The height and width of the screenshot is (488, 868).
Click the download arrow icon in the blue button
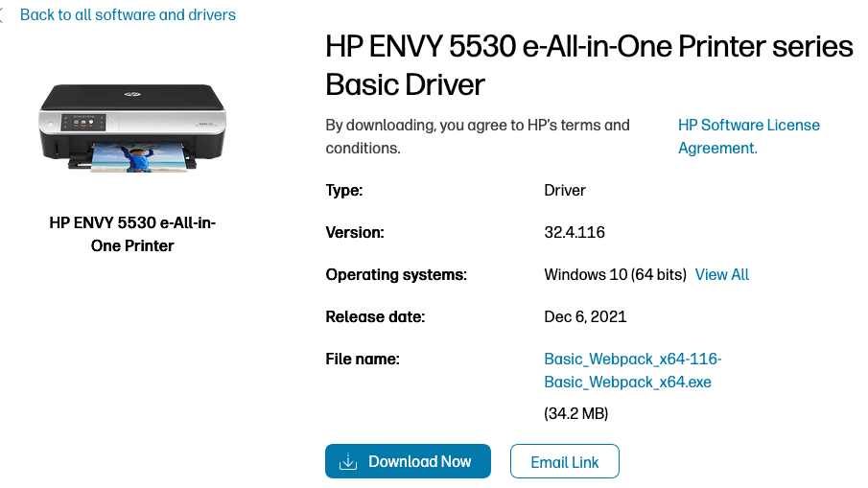click(348, 462)
